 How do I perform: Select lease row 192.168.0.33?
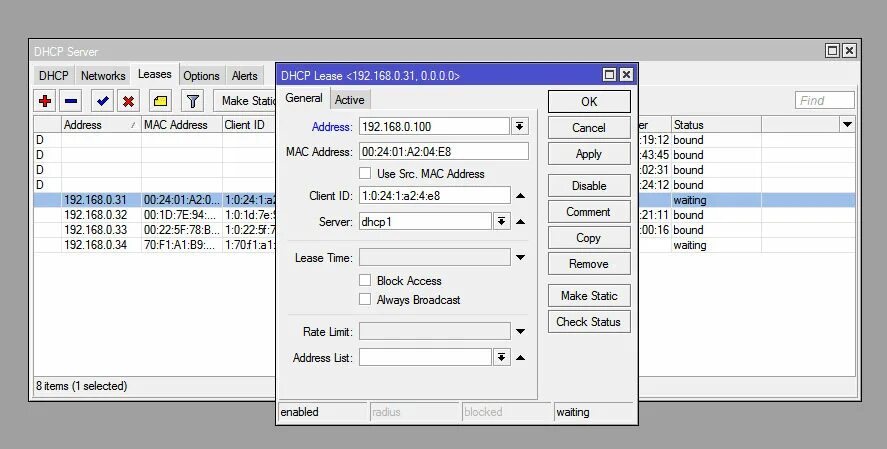pyautogui.click(x=155, y=230)
